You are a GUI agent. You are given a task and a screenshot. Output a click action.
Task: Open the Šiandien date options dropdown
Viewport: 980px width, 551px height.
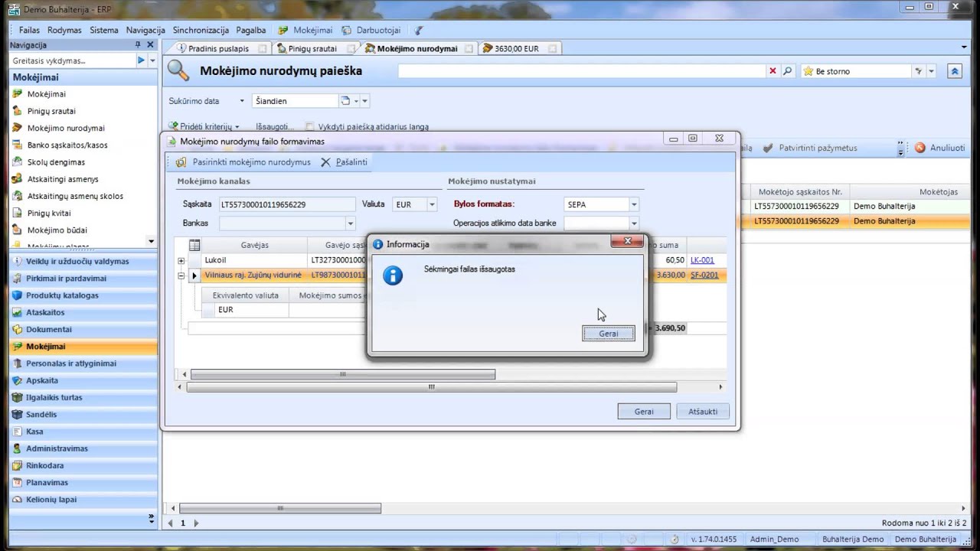pos(365,101)
